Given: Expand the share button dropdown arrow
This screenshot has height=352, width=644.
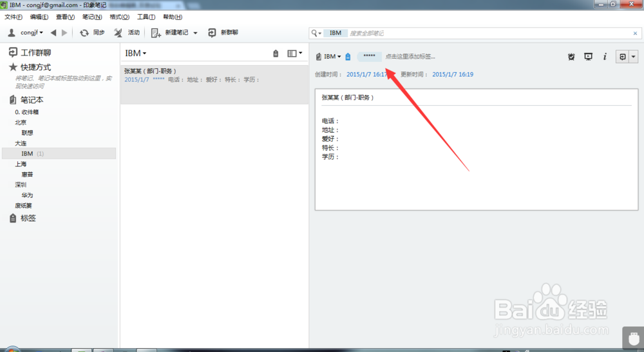Looking at the screenshot, I should pos(633,57).
